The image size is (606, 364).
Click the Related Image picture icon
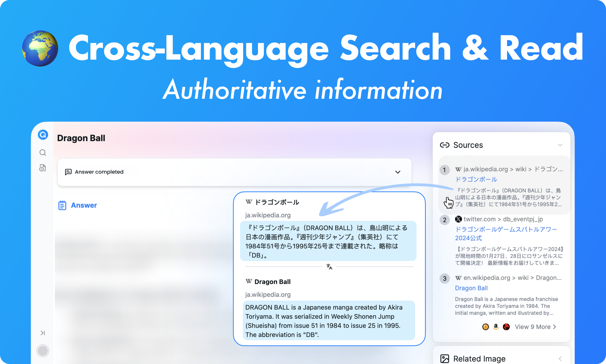click(444, 359)
